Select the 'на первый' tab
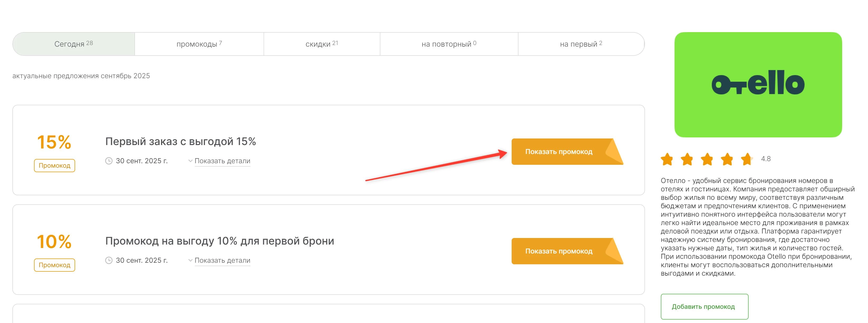The width and height of the screenshot is (868, 323). 581,44
